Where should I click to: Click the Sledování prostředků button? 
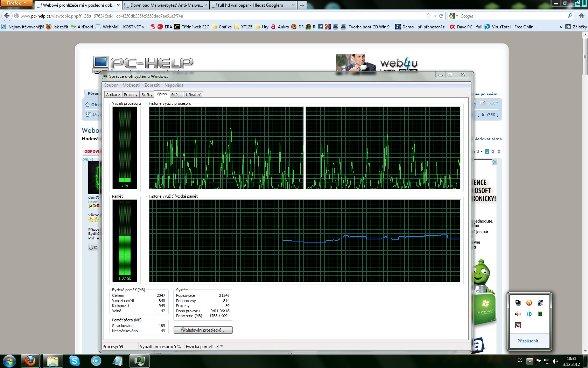(x=203, y=330)
